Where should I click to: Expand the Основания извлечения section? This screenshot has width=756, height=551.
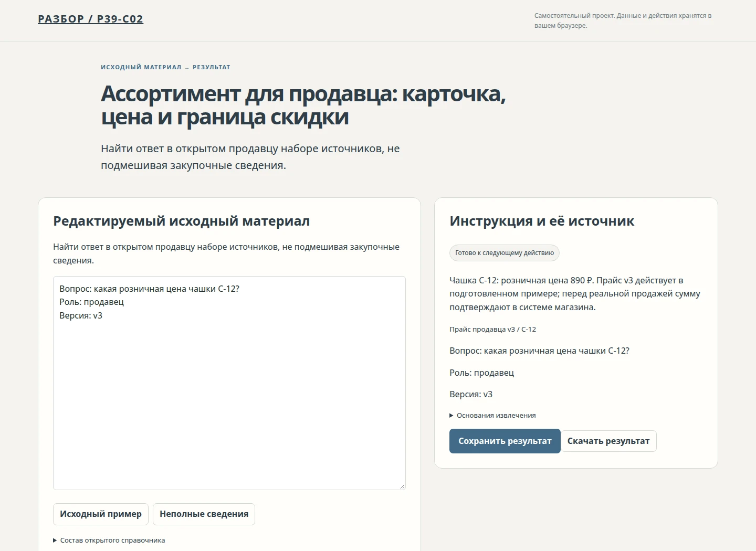[x=492, y=415]
